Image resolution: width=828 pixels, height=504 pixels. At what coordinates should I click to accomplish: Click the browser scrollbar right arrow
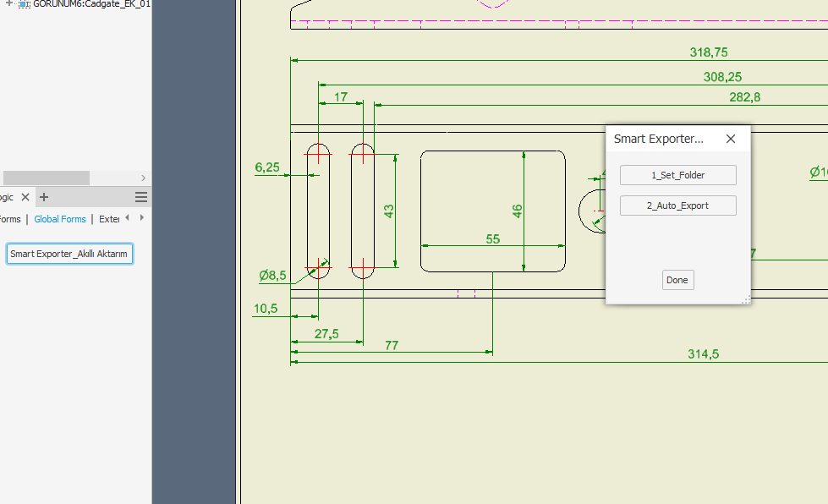(x=143, y=178)
